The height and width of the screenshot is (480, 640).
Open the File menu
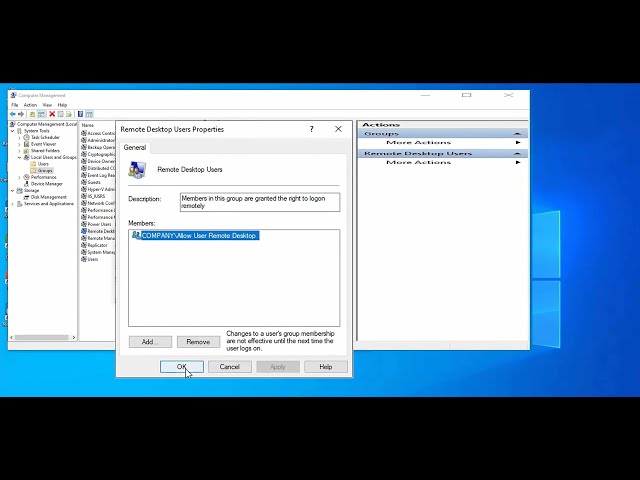click(15, 105)
